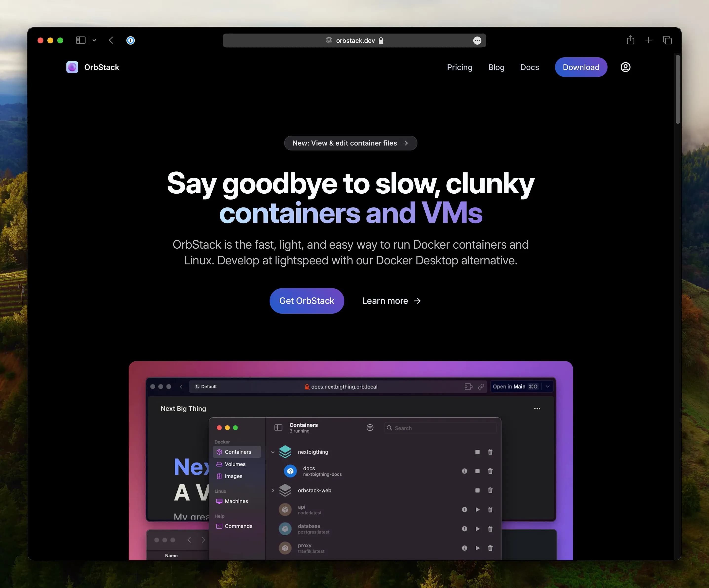Open the Docs menu item
Image resolution: width=709 pixels, height=588 pixels.
click(x=529, y=67)
